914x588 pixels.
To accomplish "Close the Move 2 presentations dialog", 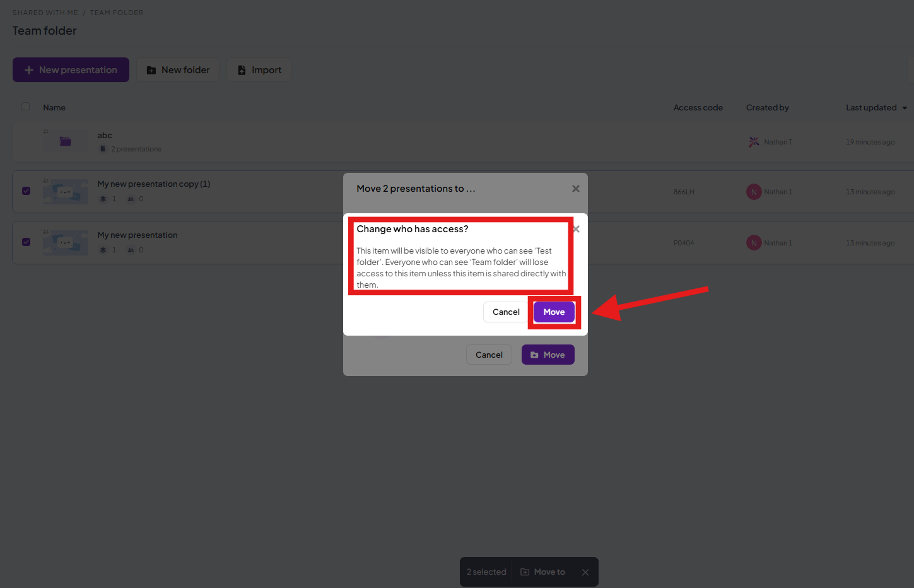I will point(575,189).
